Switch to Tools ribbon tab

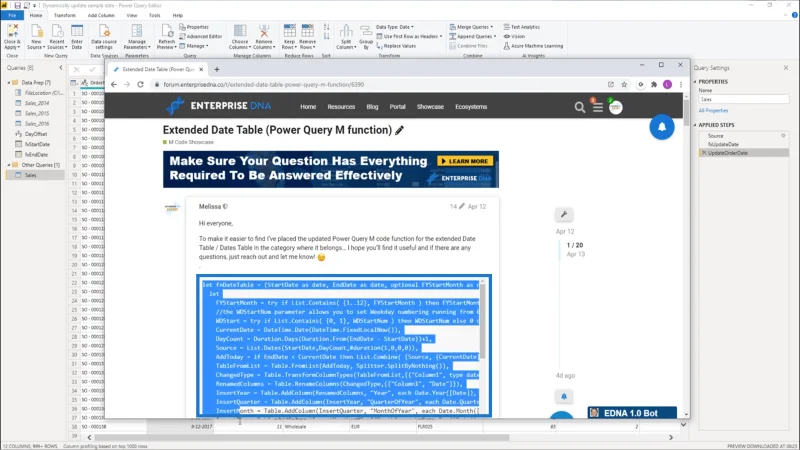click(x=154, y=15)
